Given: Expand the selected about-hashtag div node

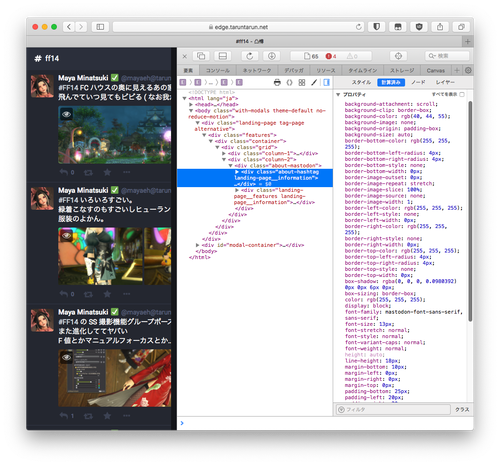Looking at the screenshot, I should click(237, 172).
